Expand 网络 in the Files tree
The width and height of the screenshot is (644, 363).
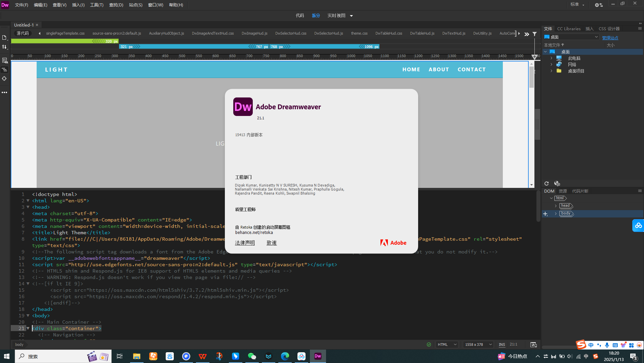[x=551, y=65]
